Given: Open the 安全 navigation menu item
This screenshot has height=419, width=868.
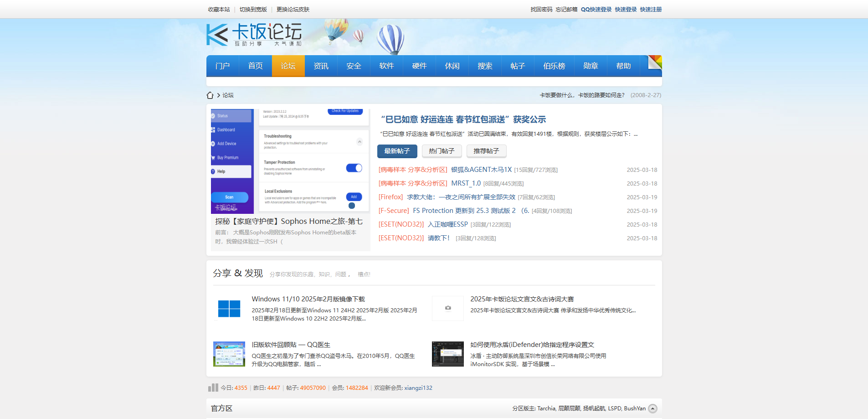Looking at the screenshot, I should click(354, 66).
